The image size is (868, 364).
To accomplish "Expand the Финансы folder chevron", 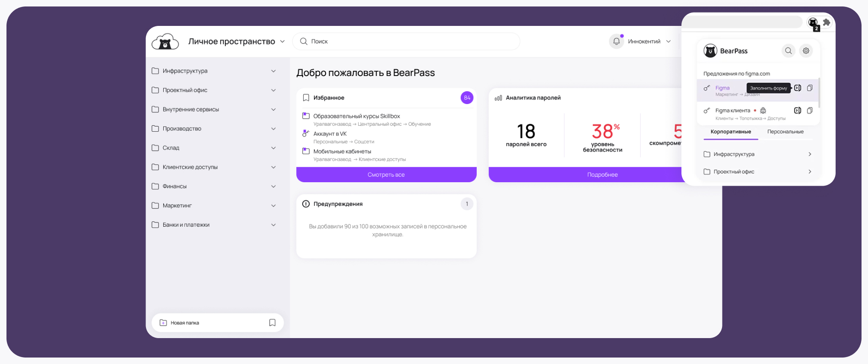I will pos(273,187).
